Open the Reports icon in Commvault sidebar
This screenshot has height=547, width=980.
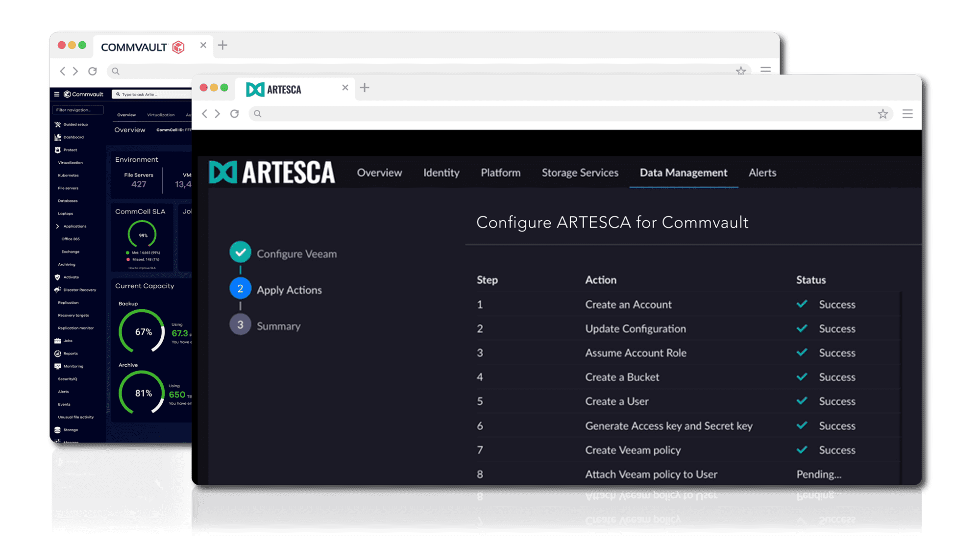click(x=58, y=353)
